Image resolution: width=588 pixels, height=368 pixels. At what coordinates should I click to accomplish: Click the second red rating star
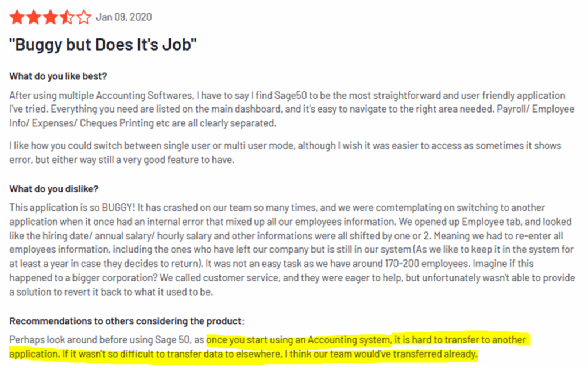34,17
